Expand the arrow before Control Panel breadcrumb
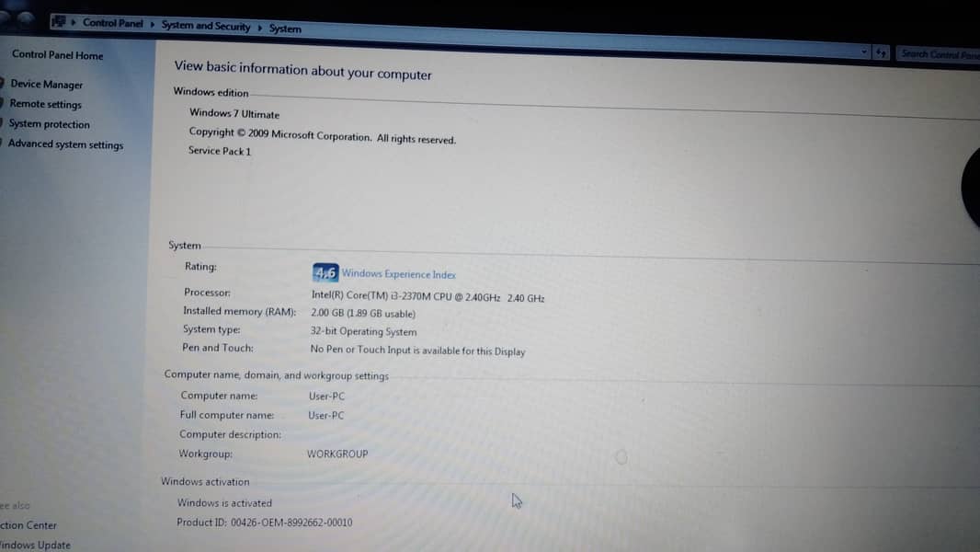Viewport: 980px width, 552px height. pyautogui.click(x=74, y=22)
